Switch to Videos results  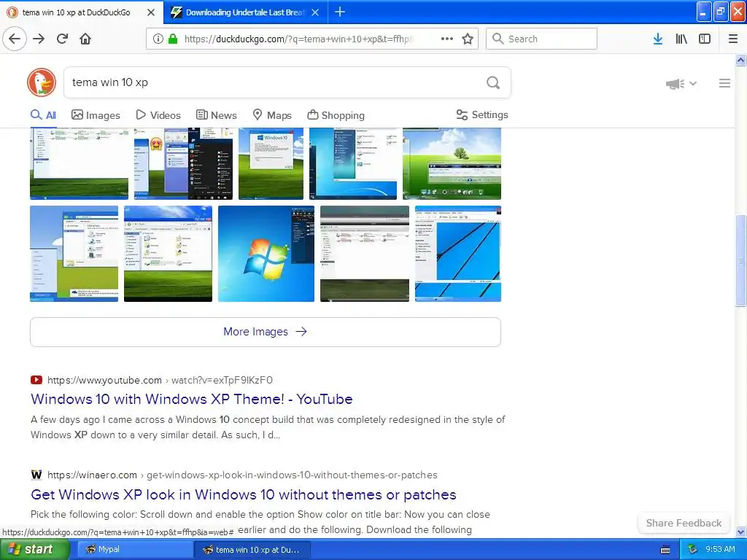tap(158, 114)
